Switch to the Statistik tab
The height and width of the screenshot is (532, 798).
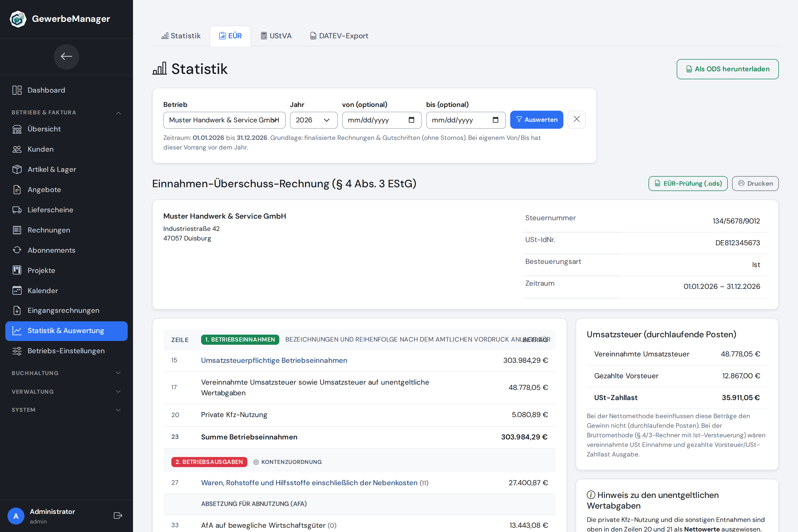pyautogui.click(x=181, y=36)
